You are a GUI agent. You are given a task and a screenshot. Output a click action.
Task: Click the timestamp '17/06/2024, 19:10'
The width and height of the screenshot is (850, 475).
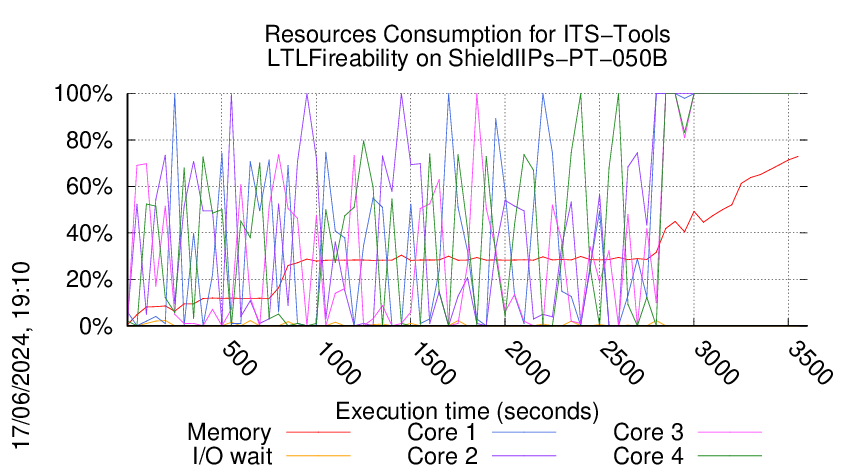pos(21,355)
